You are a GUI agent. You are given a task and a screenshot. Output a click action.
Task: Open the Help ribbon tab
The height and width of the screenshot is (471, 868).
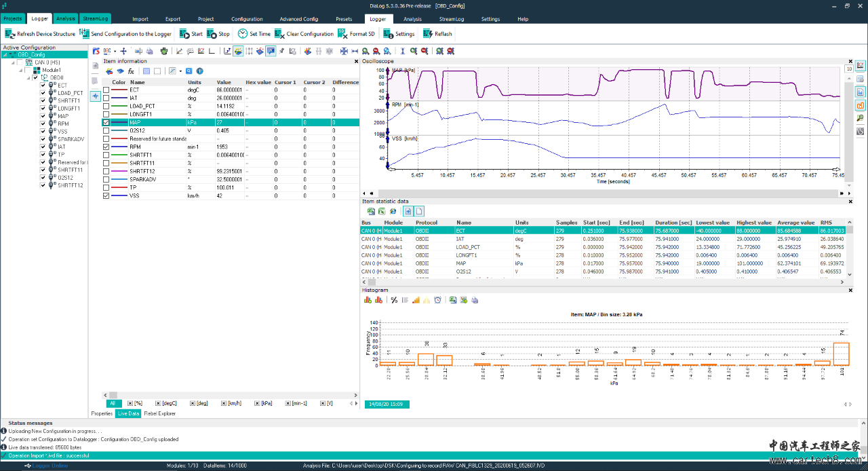pyautogui.click(x=523, y=19)
